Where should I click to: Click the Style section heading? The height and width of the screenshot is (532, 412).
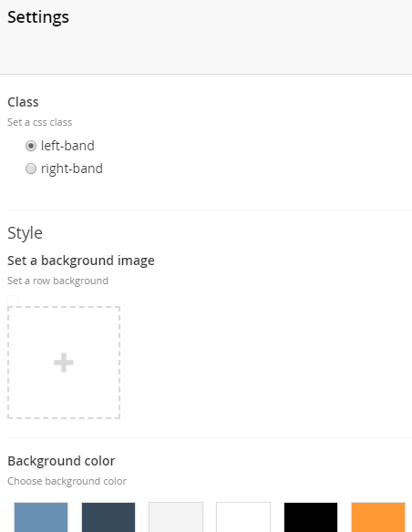[26, 233]
